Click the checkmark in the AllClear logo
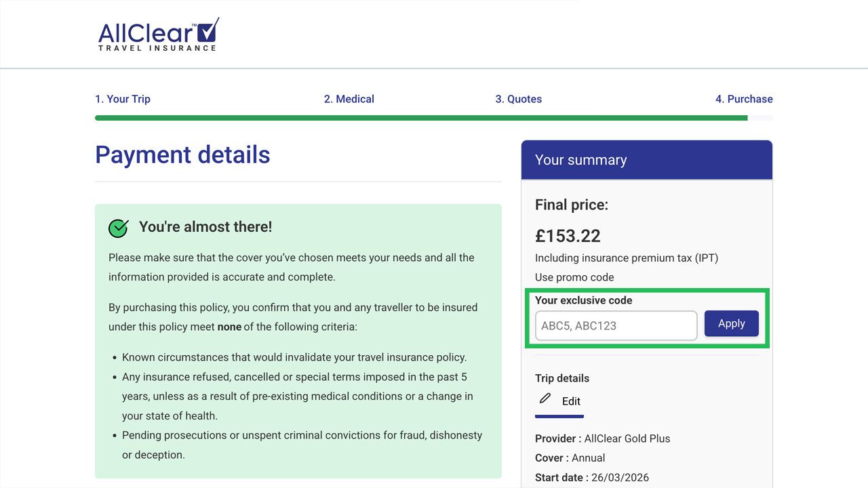Image resolution: width=868 pixels, height=488 pixels. pyautogui.click(x=205, y=34)
